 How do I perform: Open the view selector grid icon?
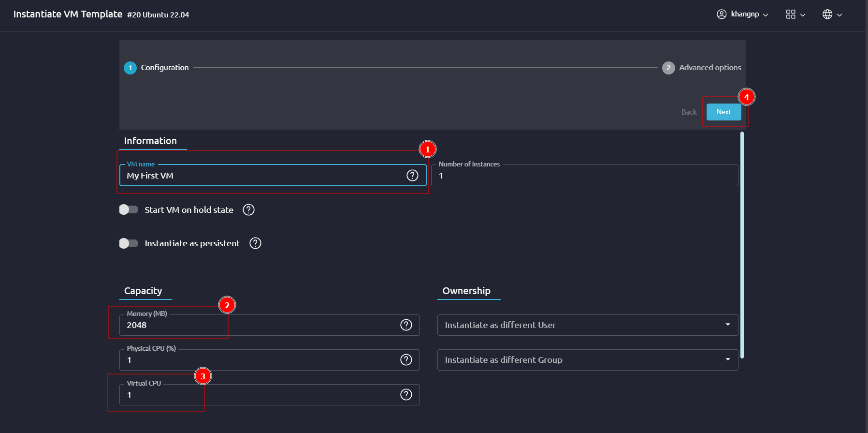click(x=795, y=15)
